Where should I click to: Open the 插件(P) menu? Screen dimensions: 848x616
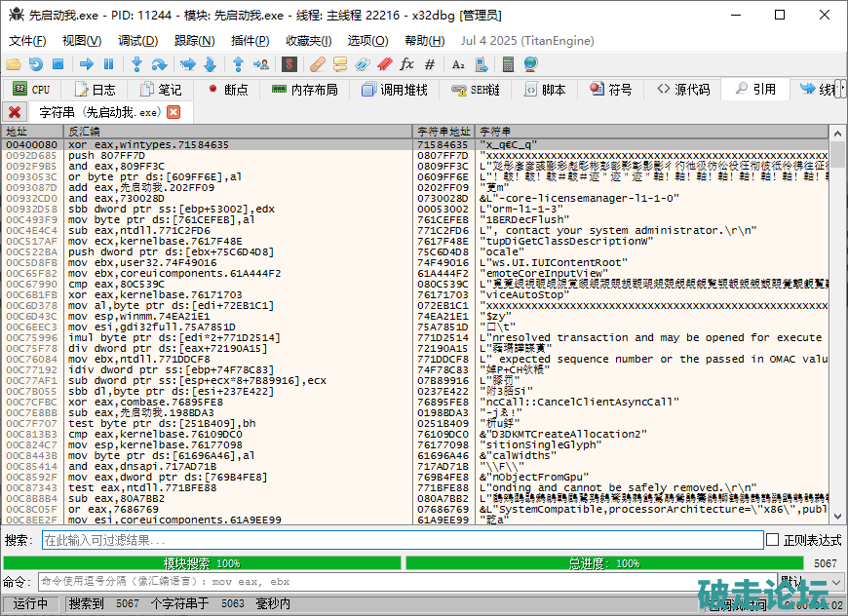tap(250, 41)
